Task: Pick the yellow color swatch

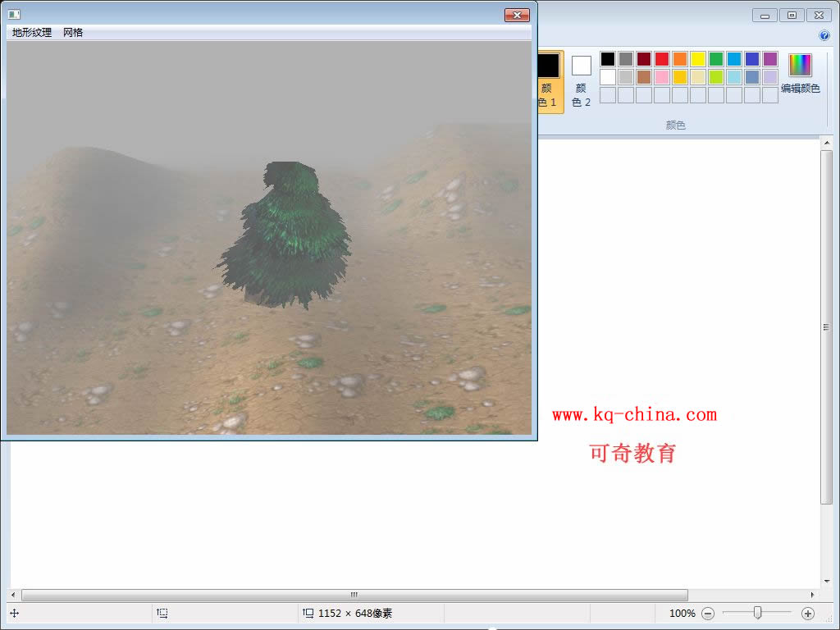Action: tap(697, 59)
